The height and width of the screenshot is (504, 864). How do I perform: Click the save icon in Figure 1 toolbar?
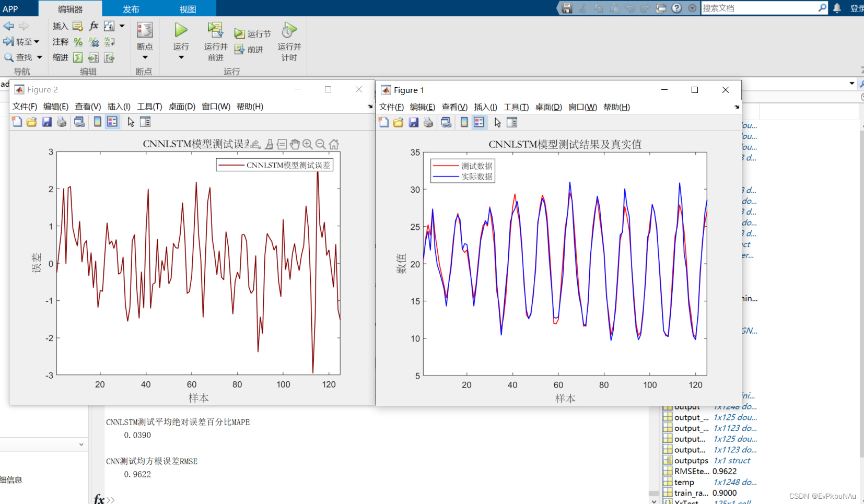[x=414, y=122]
